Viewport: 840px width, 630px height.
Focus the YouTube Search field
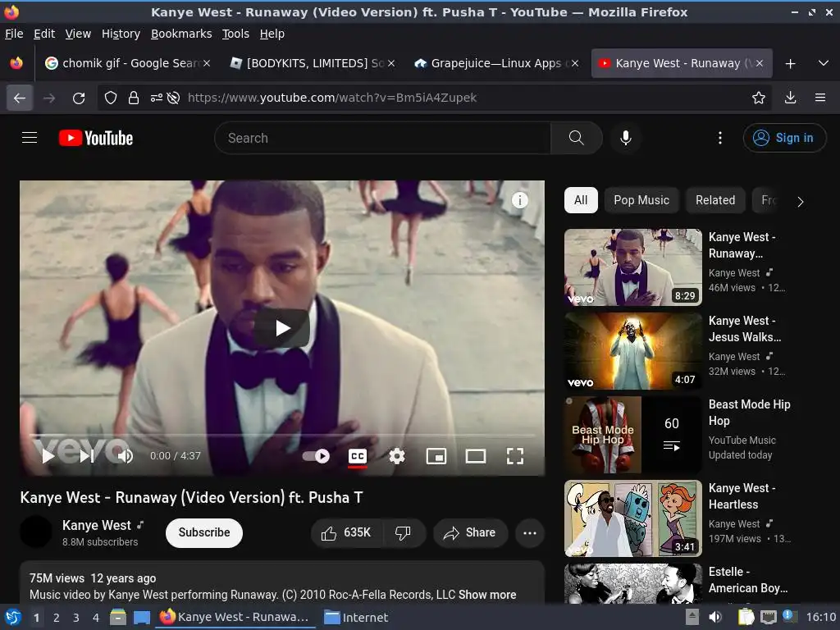(382, 138)
